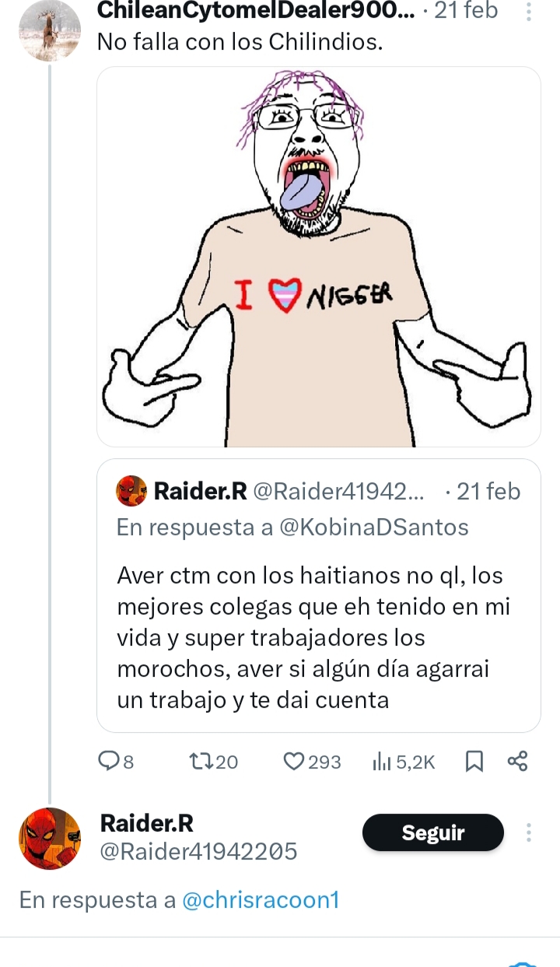
Task: Open Raider.R's Spider-Man profile avatar
Action: [x=50, y=839]
